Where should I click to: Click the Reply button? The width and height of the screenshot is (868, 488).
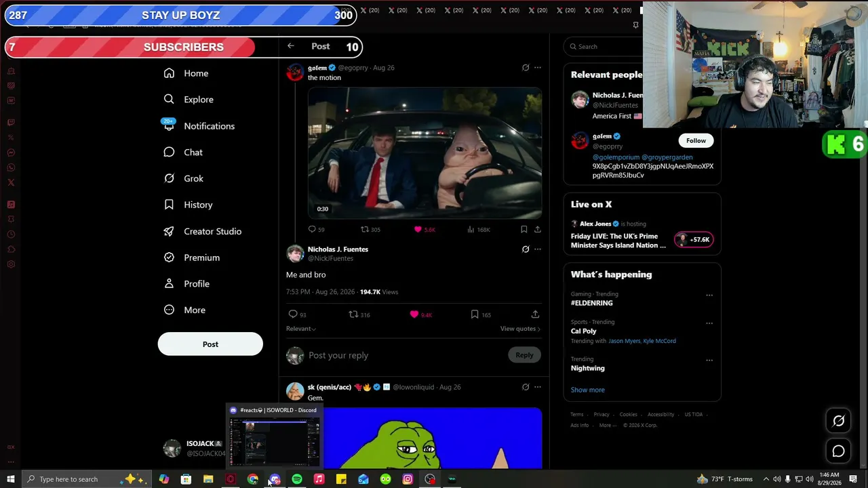tap(524, 355)
